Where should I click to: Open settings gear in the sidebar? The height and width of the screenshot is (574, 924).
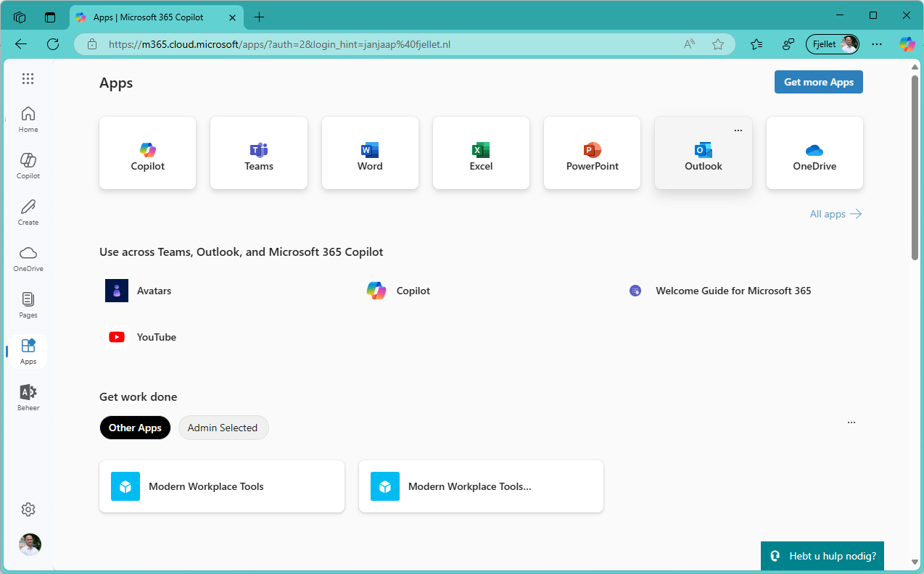(x=28, y=509)
